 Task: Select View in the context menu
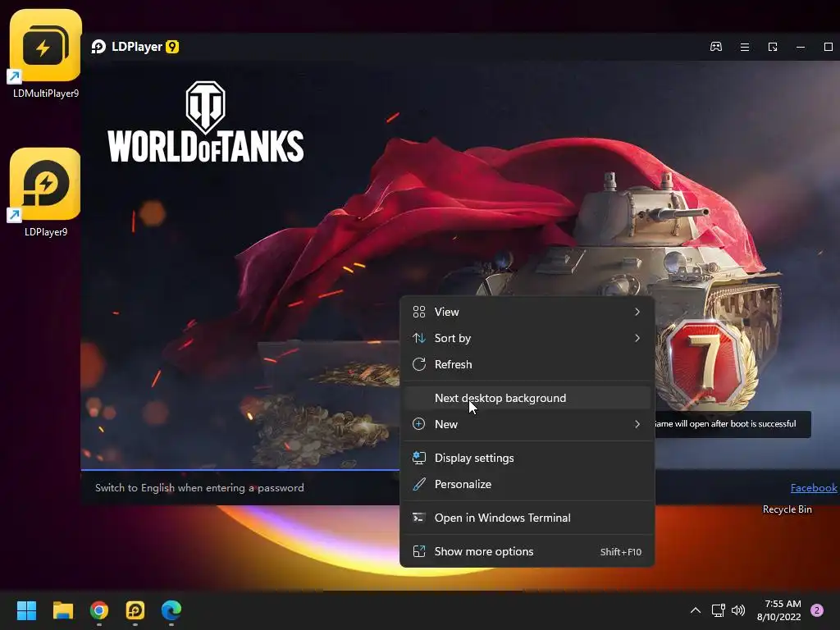pos(527,312)
